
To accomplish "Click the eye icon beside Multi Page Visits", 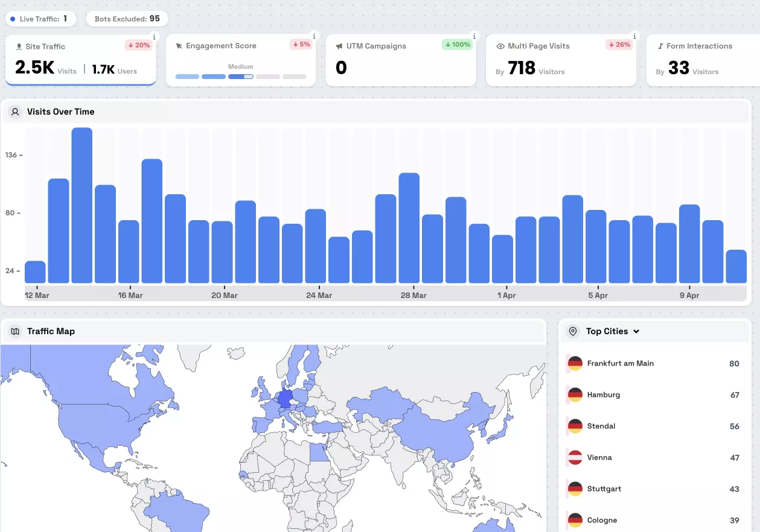I will (x=500, y=46).
